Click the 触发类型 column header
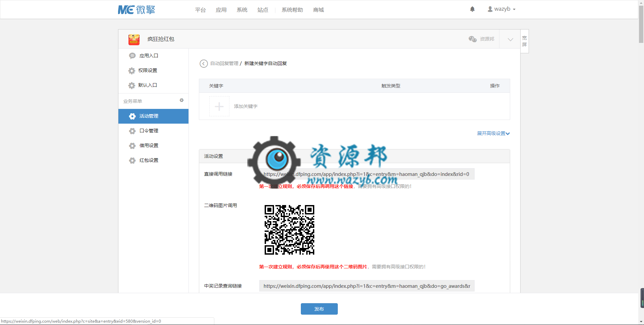The width and height of the screenshot is (644, 325). (x=391, y=86)
